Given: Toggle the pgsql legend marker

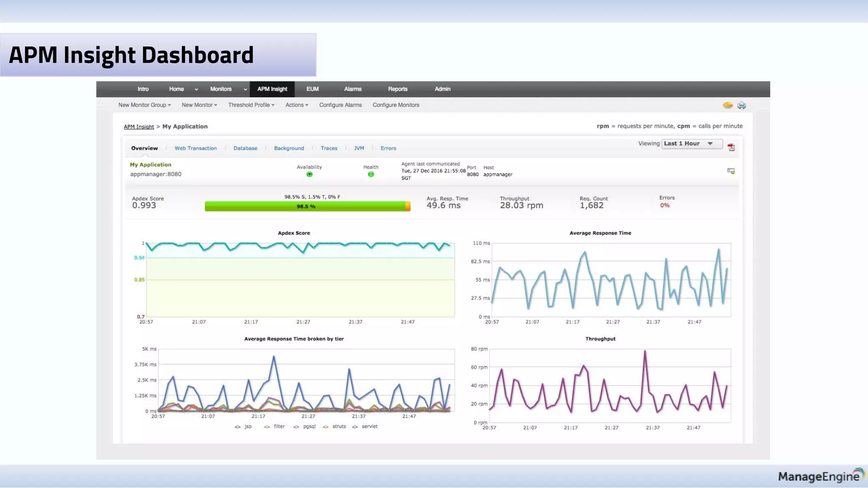Looking at the screenshot, I should coord(296,427).
